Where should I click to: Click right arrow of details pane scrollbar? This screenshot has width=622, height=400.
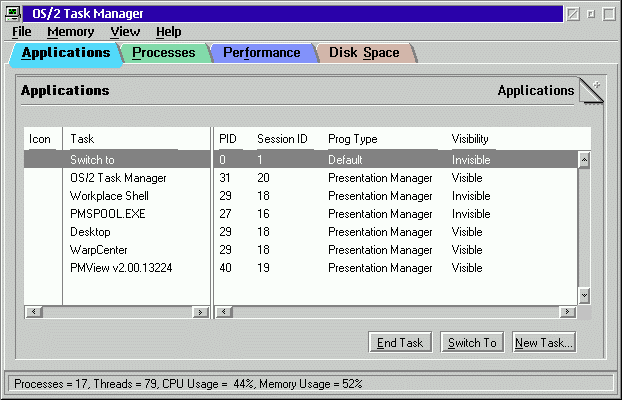click(x=570, y=312)
